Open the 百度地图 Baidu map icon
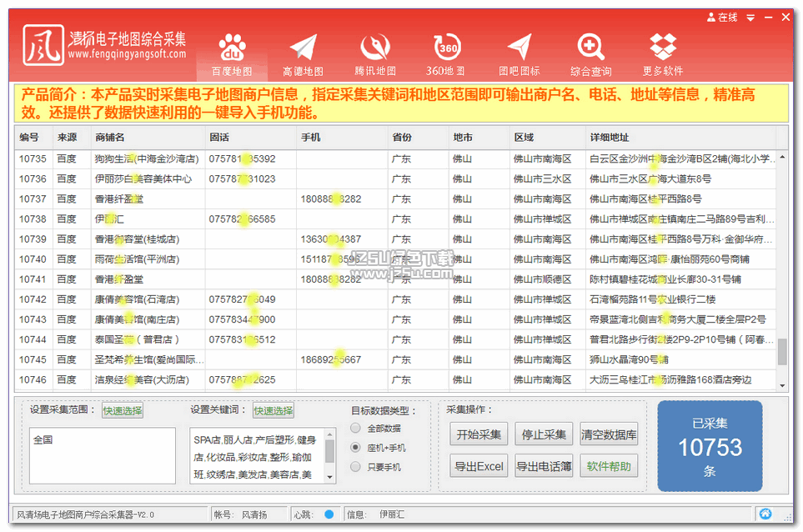Screen dimensions: 803x532 [x=232, y=55]
